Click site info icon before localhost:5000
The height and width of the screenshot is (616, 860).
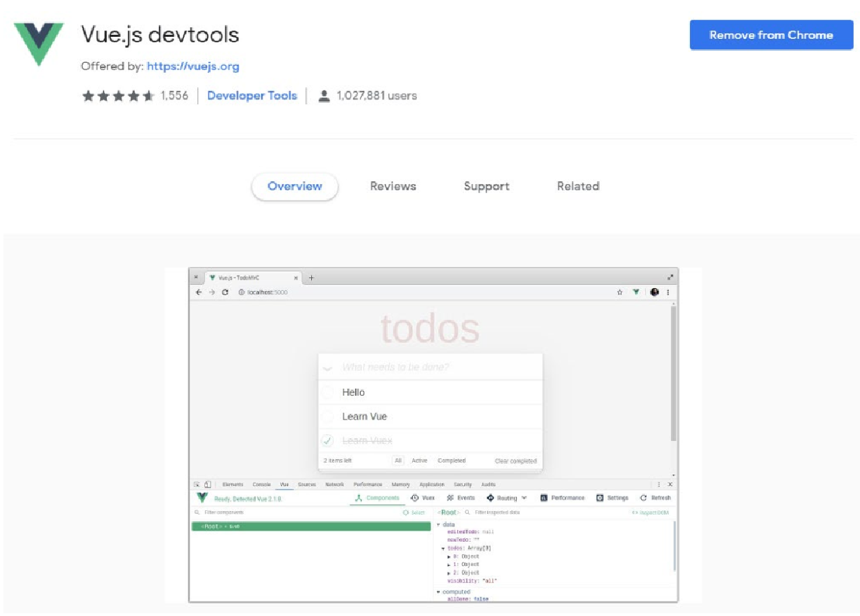coord(242,292)
